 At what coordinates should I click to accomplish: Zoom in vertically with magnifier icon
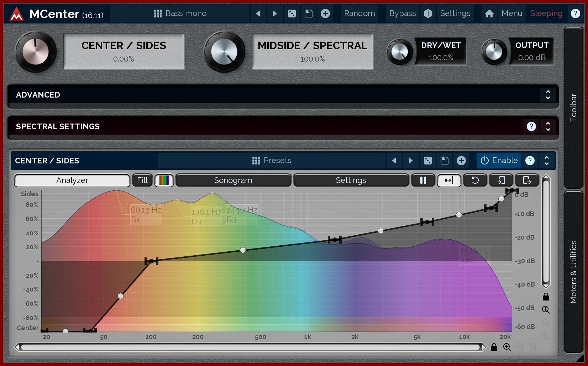coord(546,310)
